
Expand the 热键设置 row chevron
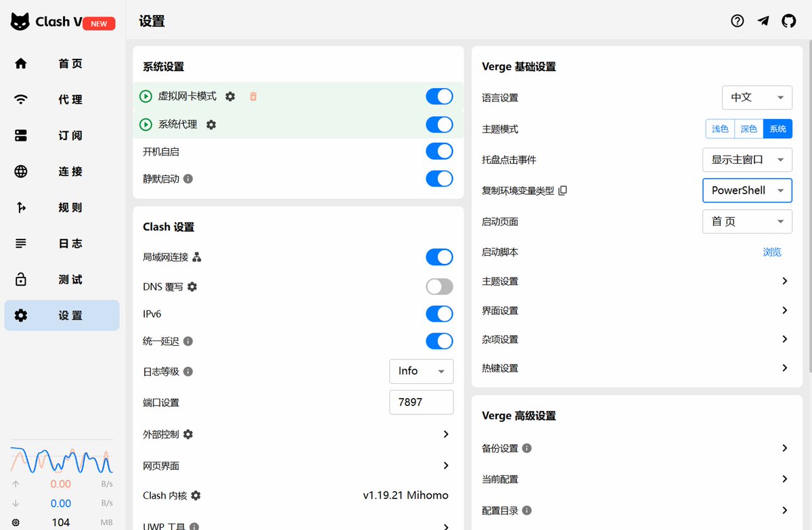point(785,368)
